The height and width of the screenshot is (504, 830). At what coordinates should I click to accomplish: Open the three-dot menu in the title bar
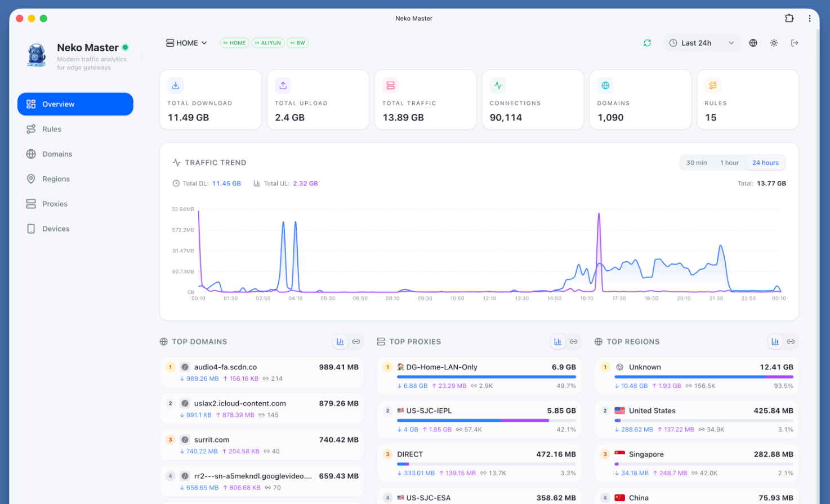click(809, 18)
